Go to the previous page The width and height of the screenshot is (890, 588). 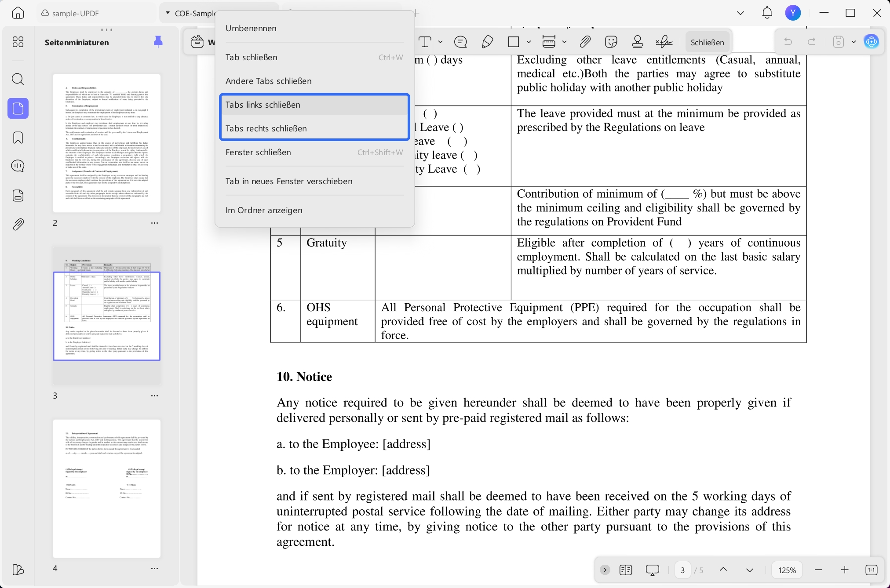723,570
